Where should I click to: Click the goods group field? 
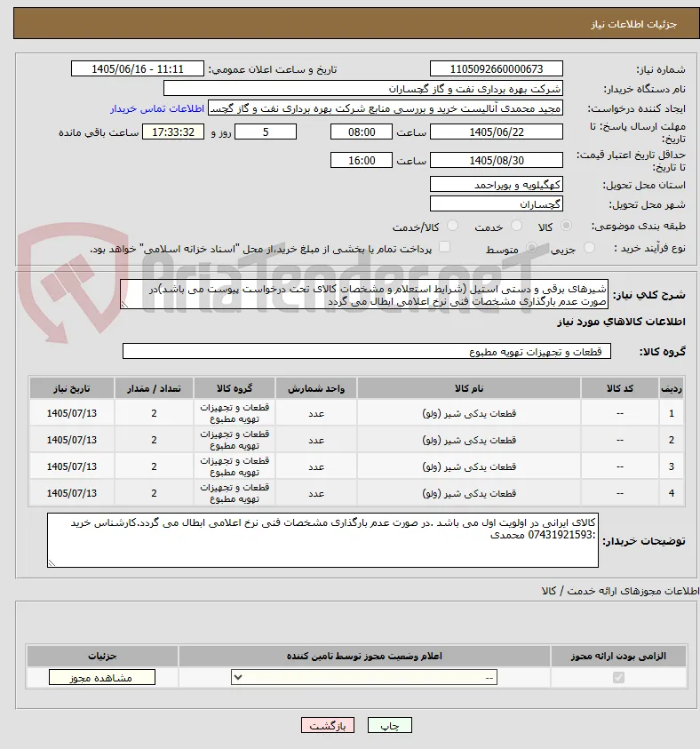(x=366, y=351)
